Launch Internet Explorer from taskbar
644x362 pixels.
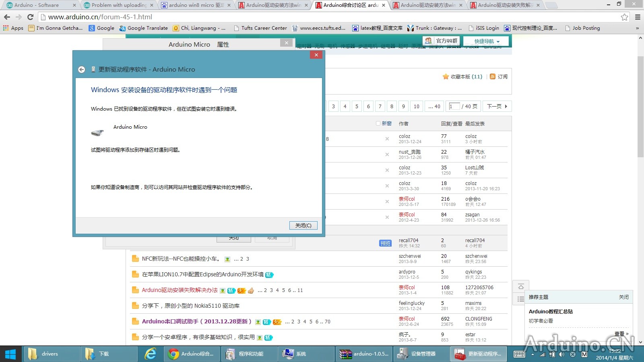(x=151, y=354)
